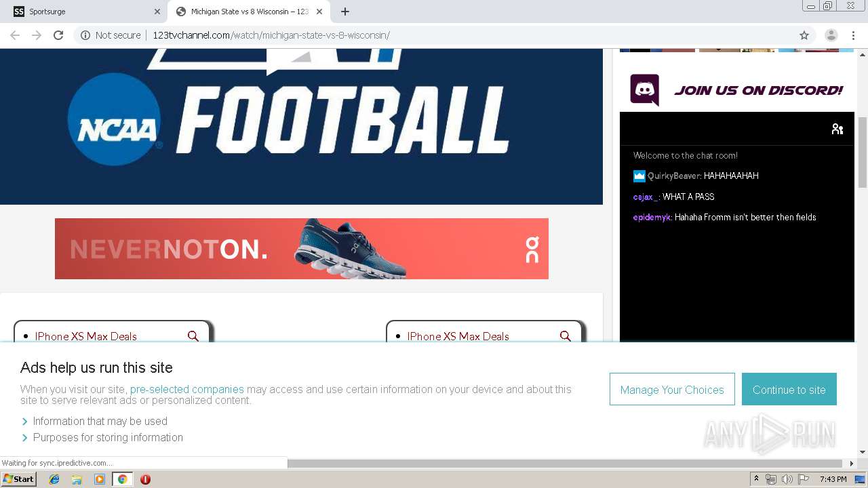Viewport: 868px width, 488px height.
Task: Click the network tray icon
Action: pos(770,479)
